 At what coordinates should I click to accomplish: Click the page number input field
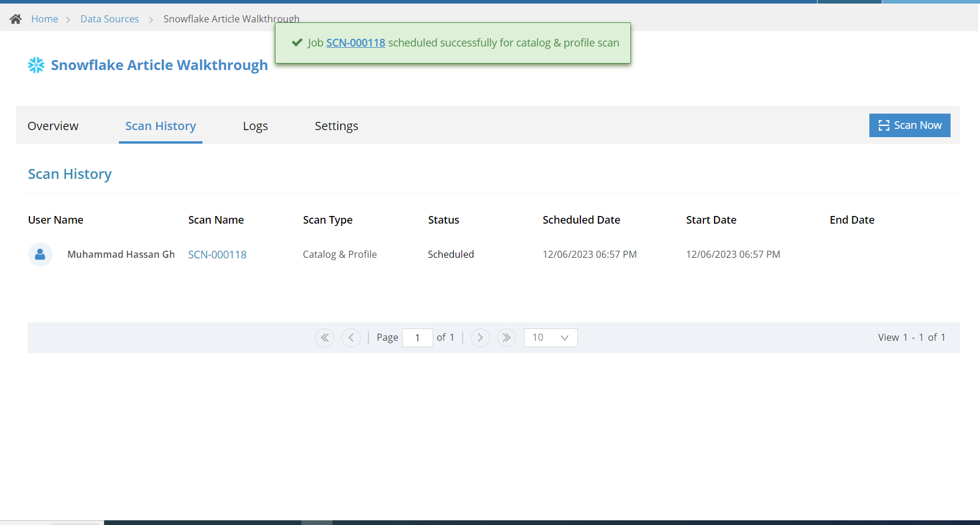click(417, 338)
